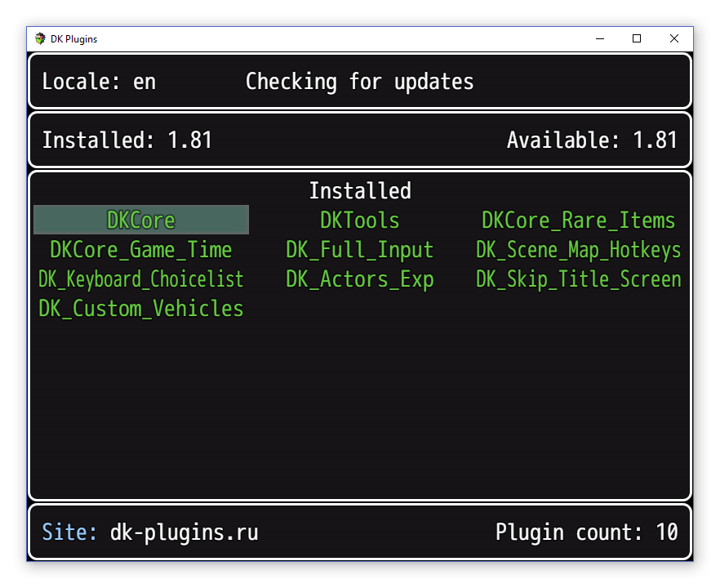Pick DK_Skip_Title_Screen from the list
This screenshot has width=720, height=588.
pyautogui.click(x=578, y=279)
